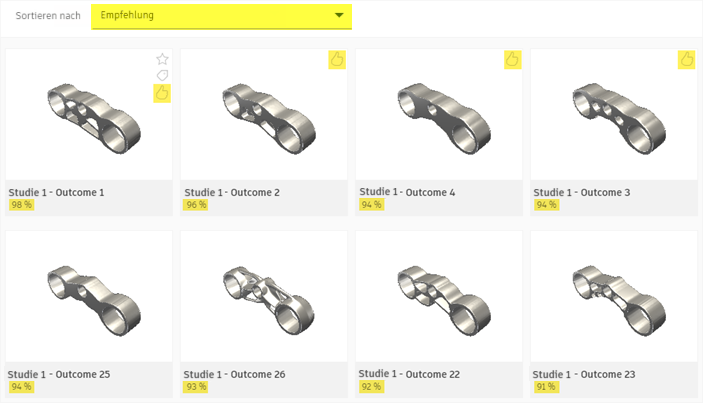
Task: Open the Empfehlung sort dropdown
Action: pos(220,16)
